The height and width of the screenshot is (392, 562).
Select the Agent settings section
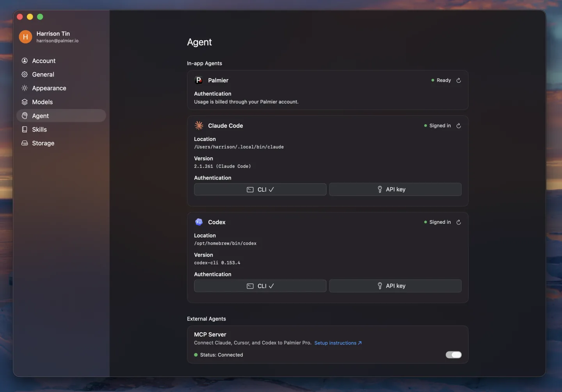61,116
